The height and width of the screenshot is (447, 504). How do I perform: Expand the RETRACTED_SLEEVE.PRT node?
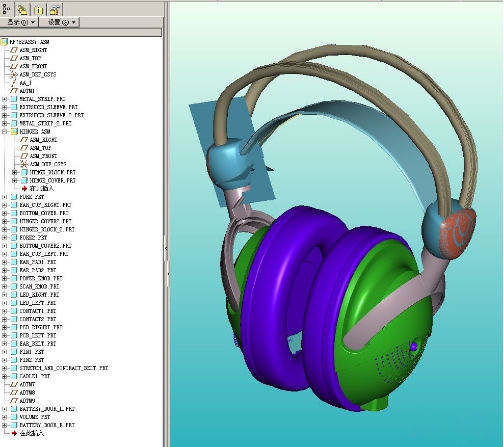pyautogui.click(x=4, y=107)
